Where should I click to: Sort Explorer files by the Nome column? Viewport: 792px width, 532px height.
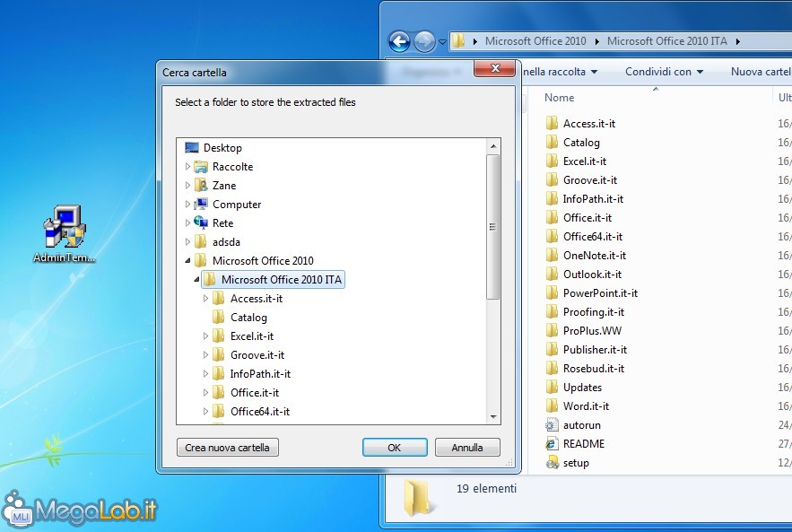[x=559, y=98]
